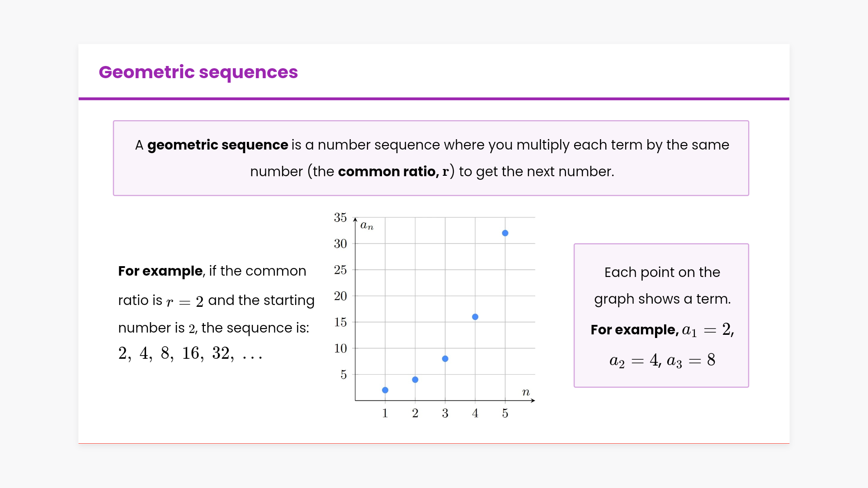Screen dimensions: 868x488
Task: Click the 'a₃ = 8' expression
Action: 691,361
